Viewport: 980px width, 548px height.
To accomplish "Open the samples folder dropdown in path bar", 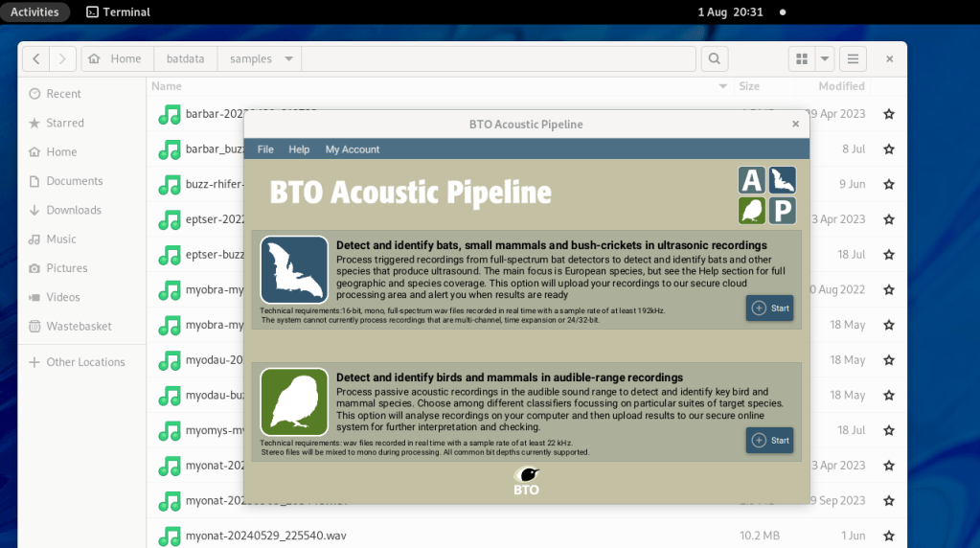I will click(x=288, y=58).
